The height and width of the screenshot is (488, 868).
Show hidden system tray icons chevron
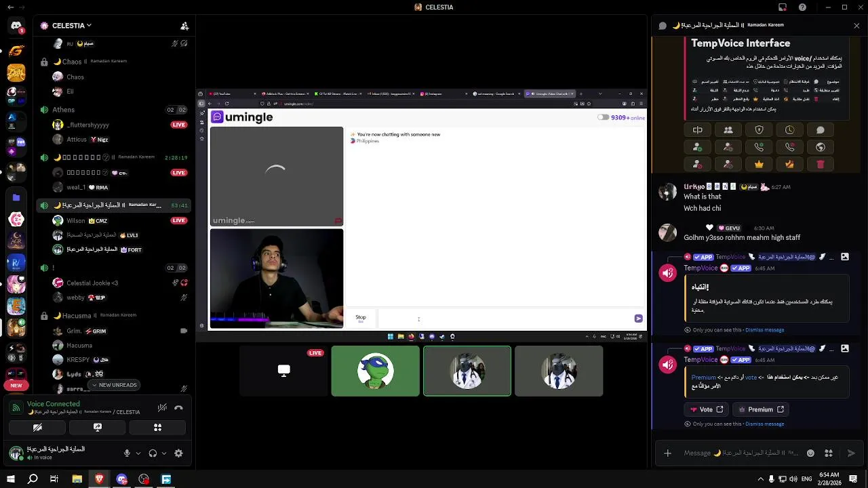click(x=760, y=479)
